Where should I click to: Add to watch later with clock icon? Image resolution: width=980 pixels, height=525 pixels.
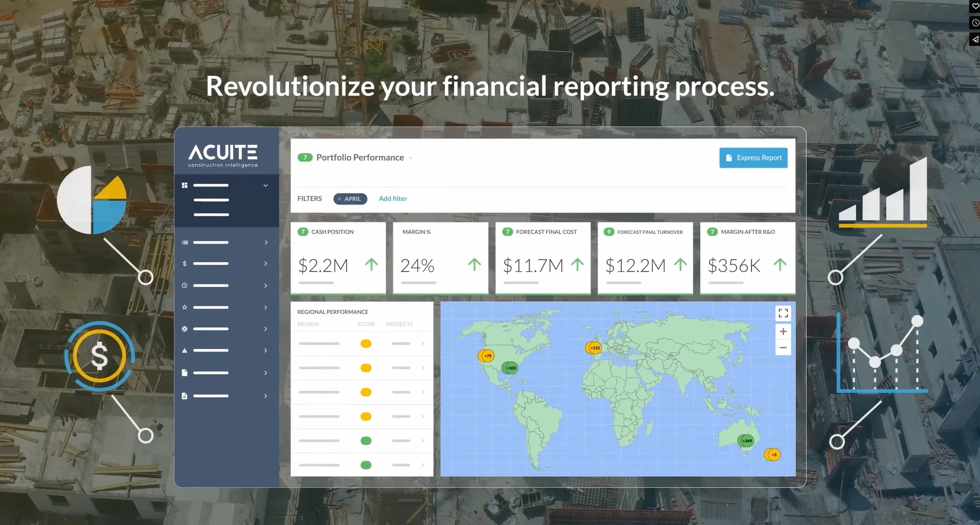click(x=975, y=23)
